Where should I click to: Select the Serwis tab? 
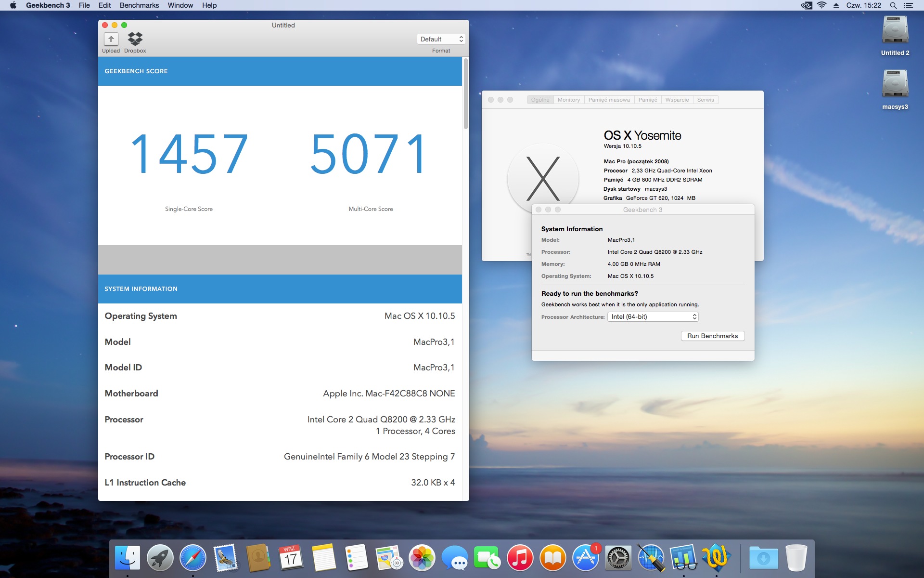(x=706, y=100)
